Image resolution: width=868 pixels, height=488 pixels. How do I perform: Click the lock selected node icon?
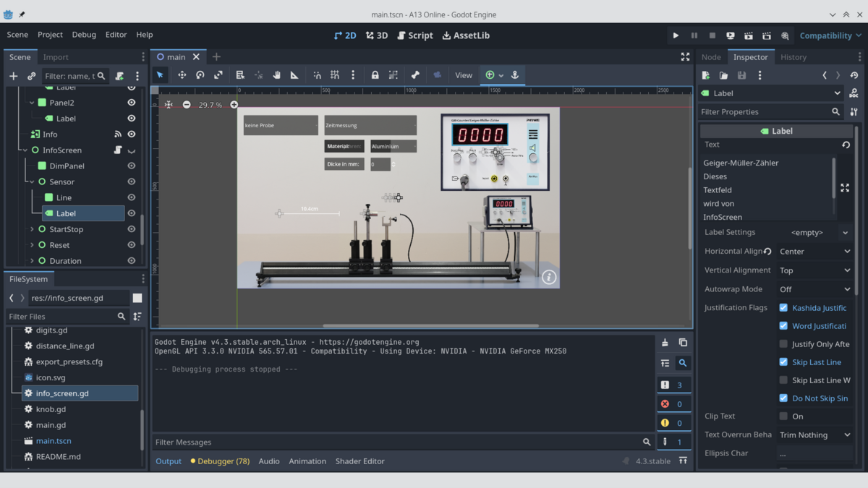[375, 75]
